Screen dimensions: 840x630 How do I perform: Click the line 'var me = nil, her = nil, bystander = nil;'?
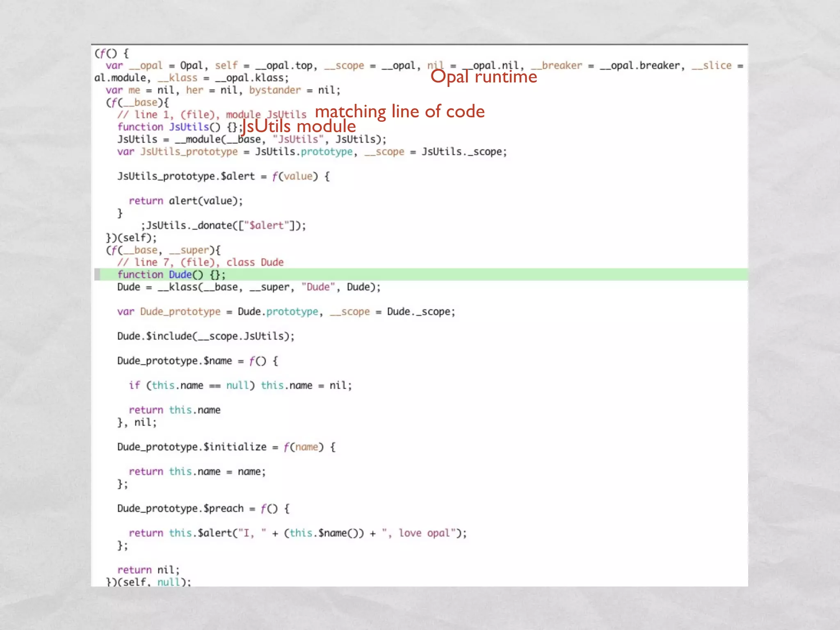pos(223,90)
